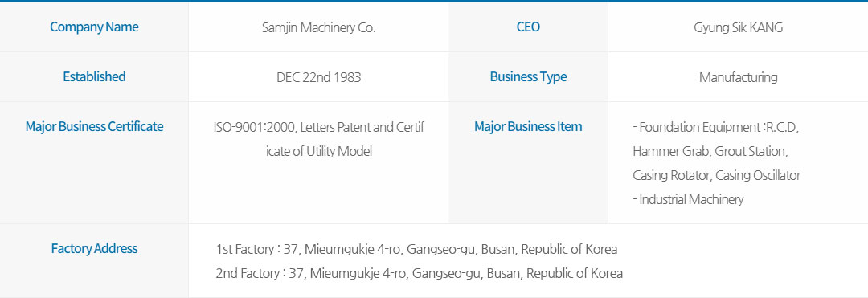Select the Samjin Machinery Co. text
868x298 pixels.
(319, 27)
